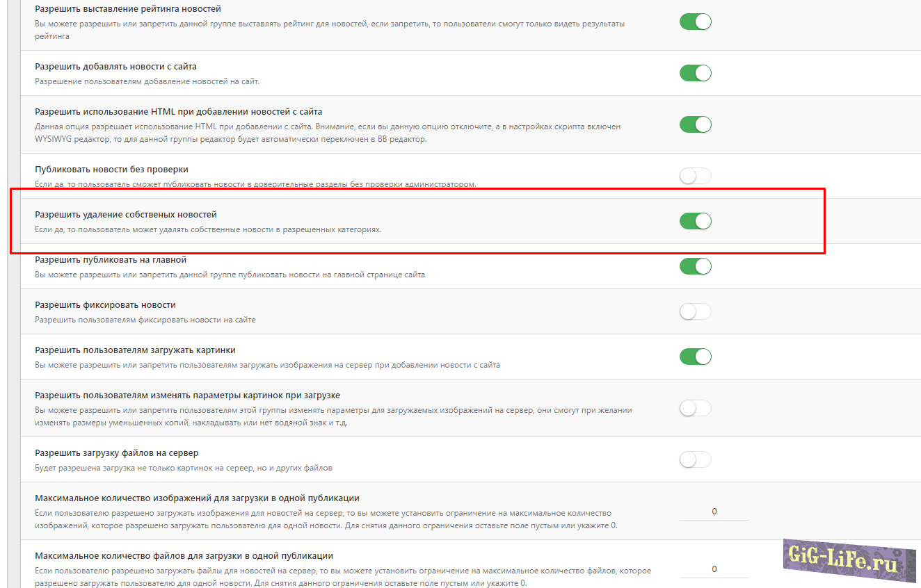
Task: Enable "Разрешить фиксировать новости" switch
Action: pos(695,311)
